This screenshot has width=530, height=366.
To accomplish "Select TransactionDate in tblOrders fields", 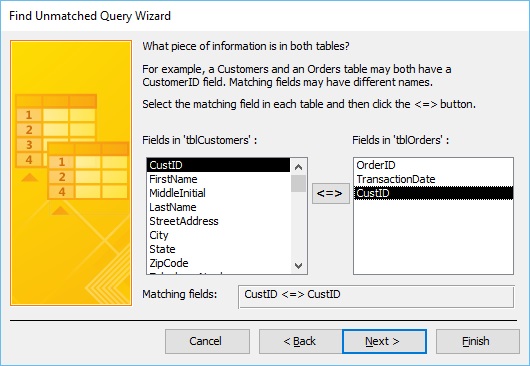I will 433,179.
